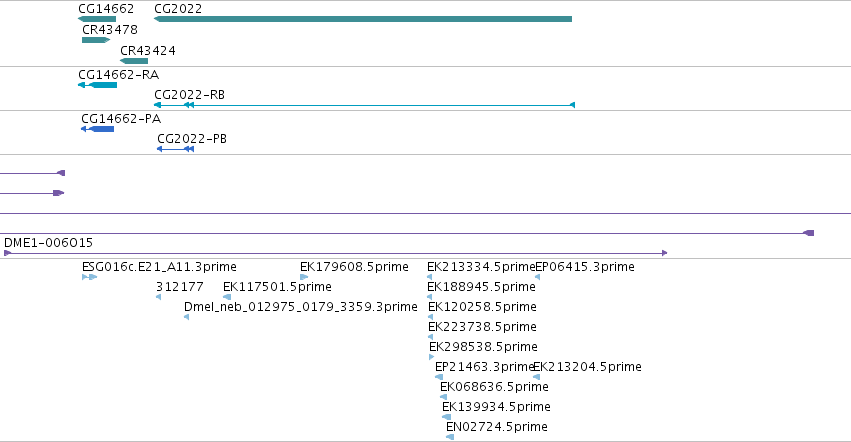Select the CR43424 gene glyph
The image size is (851, 442).
(134, 61)
